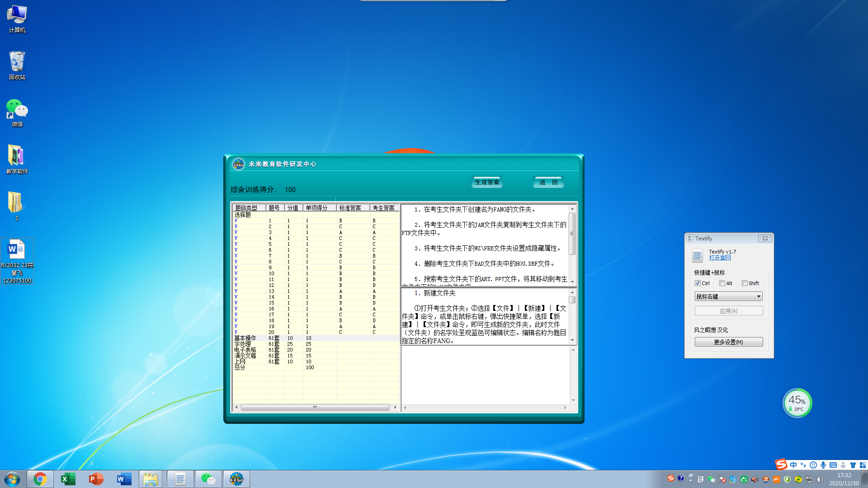The height and width of the screenshot is (488, 868).
Task: Launch Google Chrome from the taskbar
Action: point(40,479)
